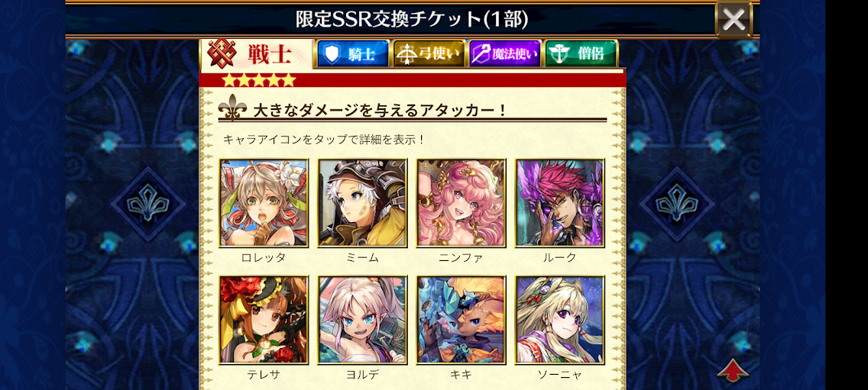The image size is (868, 390).
Task: Click the red up-arrow scroll-to-top button
Action: pyautogui.click(x=733, y=369)
